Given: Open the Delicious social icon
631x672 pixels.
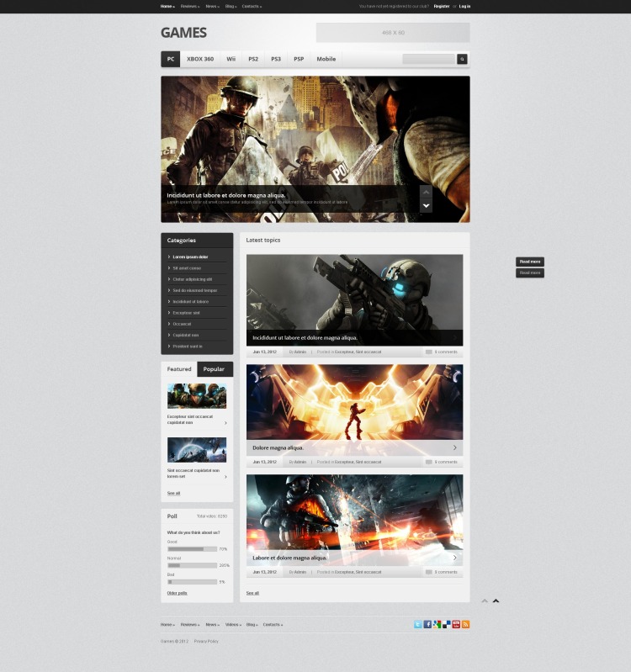Looking at the screenshot, I should [446, 624].
